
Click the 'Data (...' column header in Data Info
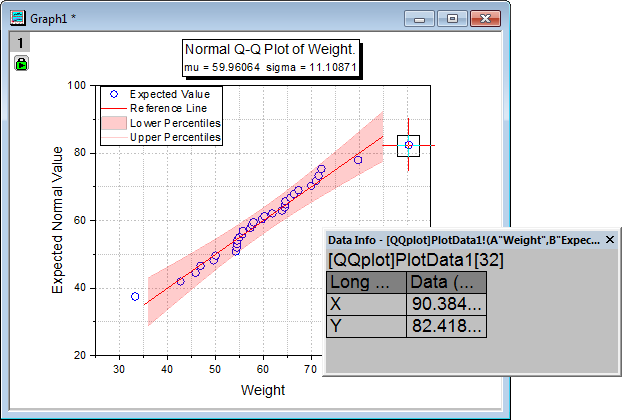pyautogui.click(x=447, y=282)
